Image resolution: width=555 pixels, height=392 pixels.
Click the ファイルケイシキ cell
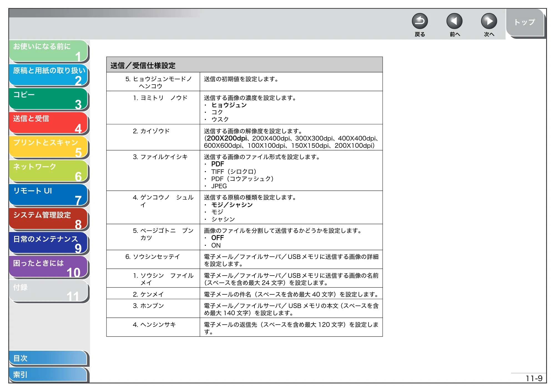click(153, 170)
